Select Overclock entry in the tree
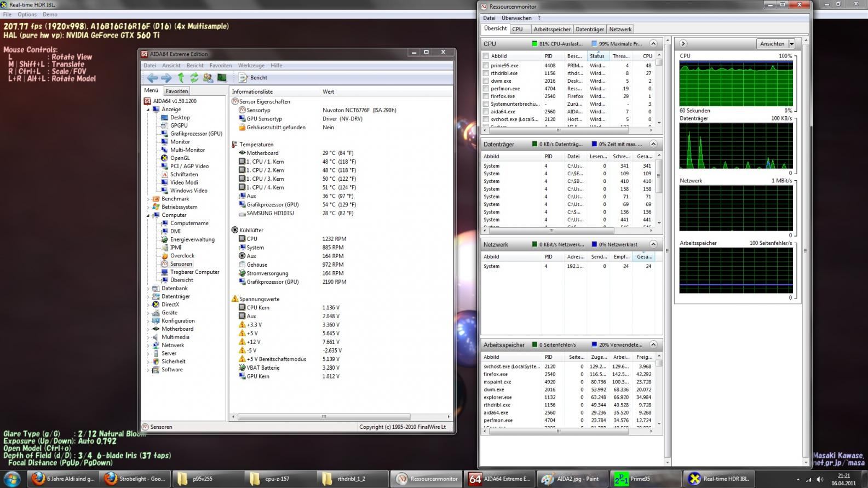Viewport: 868px width, 488px height. 182,255
